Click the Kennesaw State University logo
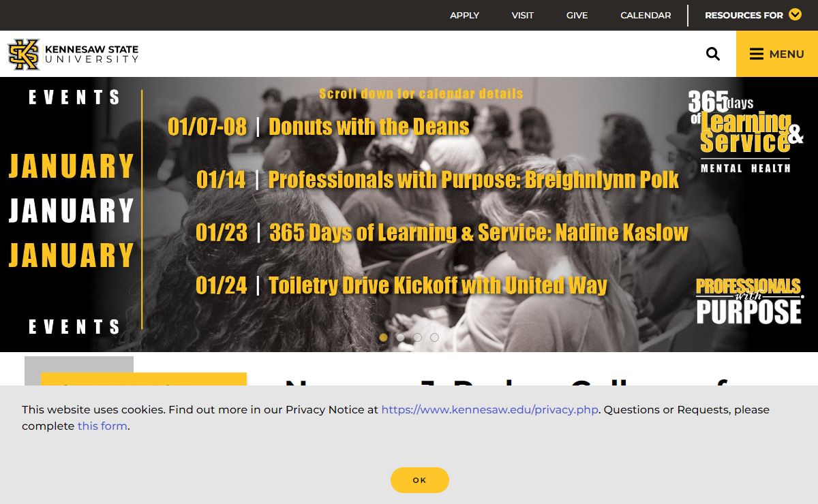 pyautogui.click(x=73, y=54)
